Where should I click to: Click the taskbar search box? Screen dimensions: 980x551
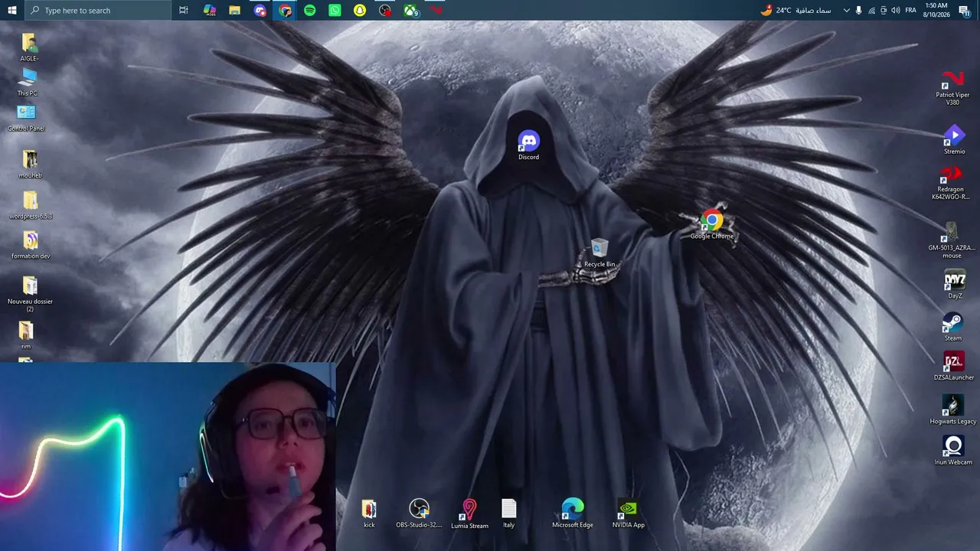click(x=97, y=10)
